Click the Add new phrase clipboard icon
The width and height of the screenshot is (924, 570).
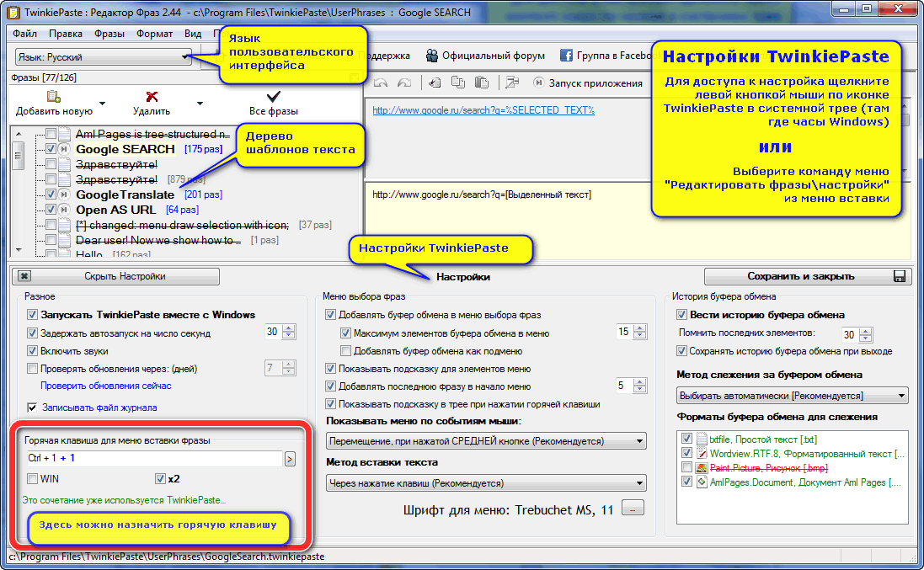point(54,97)
